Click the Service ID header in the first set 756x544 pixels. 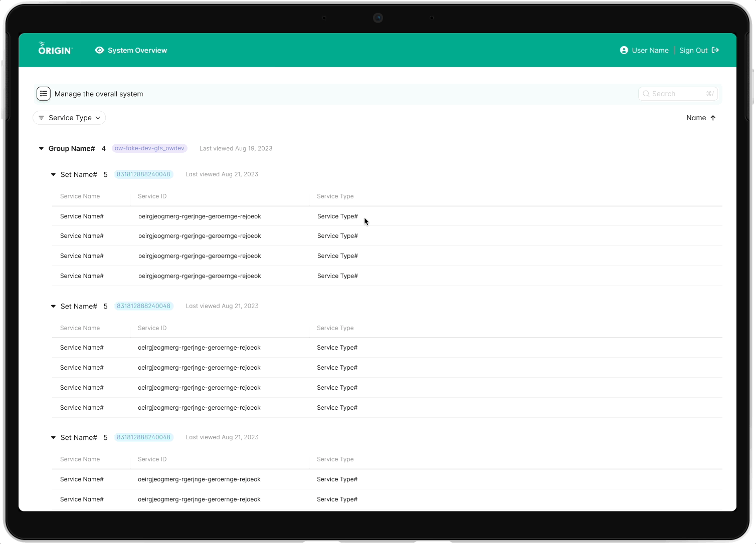[x=152, y=196]
